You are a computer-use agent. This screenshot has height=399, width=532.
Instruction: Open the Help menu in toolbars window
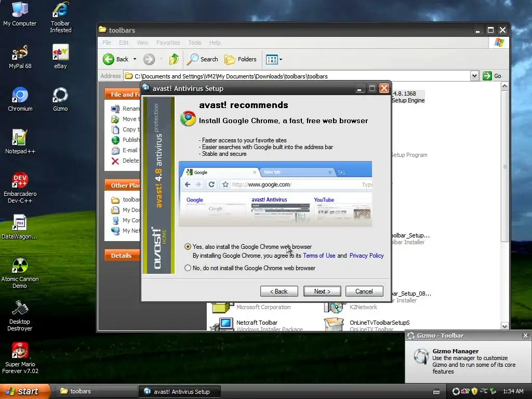tap(215, 43)
